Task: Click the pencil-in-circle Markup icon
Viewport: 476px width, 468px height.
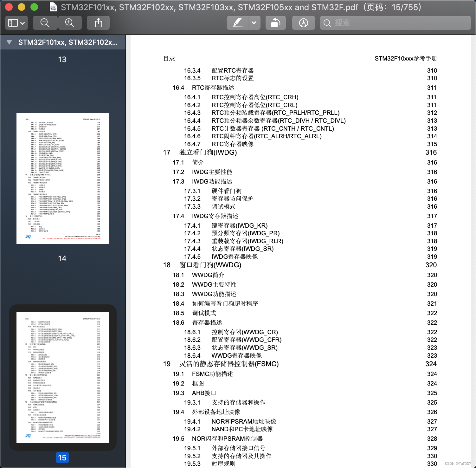Action: (303, 23)
